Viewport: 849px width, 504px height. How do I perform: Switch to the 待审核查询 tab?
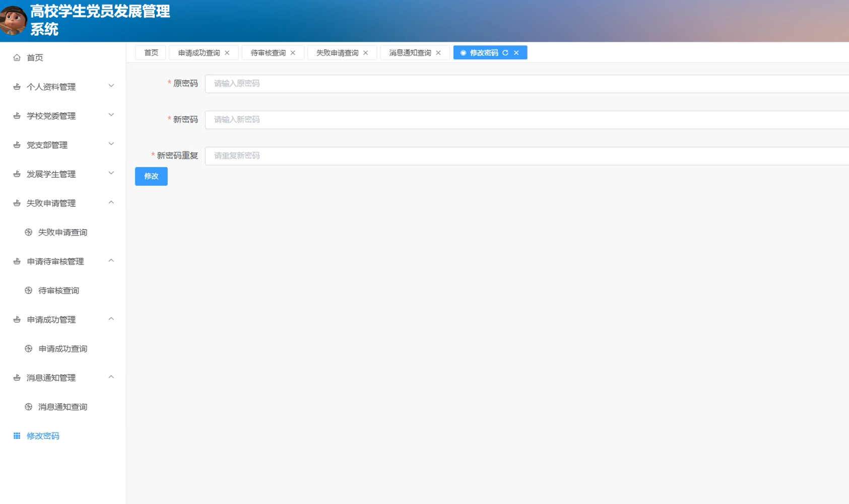268,52
